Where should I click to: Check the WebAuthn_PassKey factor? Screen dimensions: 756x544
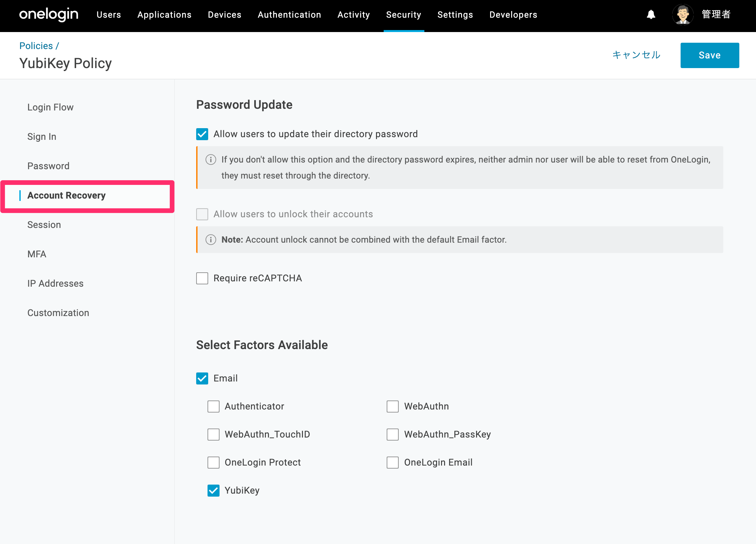(x=393, y=435)
